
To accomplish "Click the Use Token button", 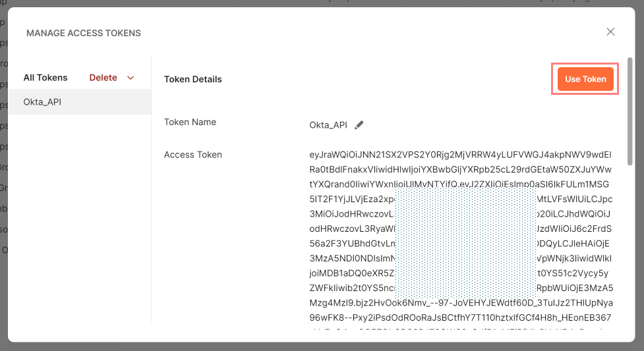I will [585, 79].
